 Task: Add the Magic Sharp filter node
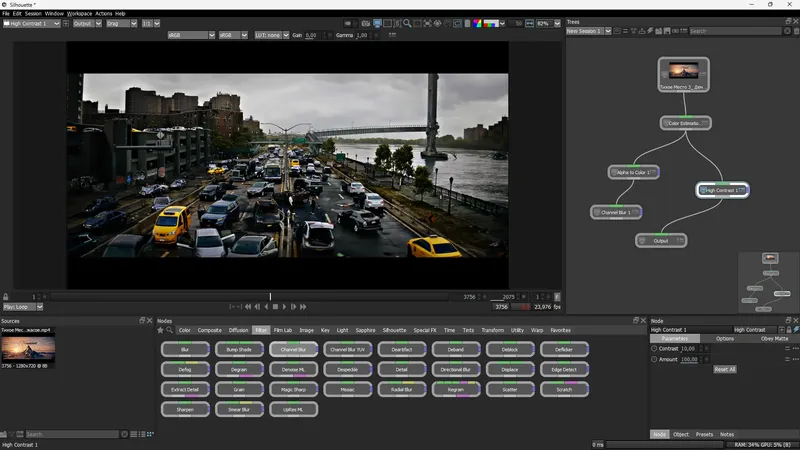[293, 389]
